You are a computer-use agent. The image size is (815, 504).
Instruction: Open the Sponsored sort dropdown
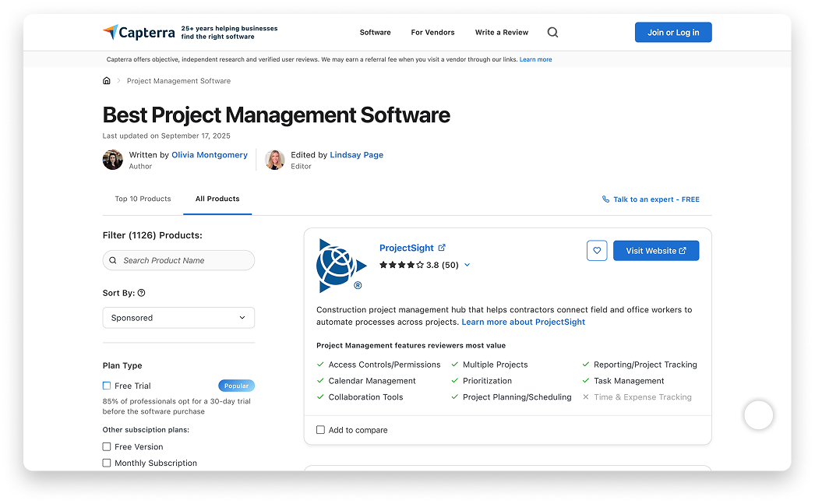pos(178,318)
